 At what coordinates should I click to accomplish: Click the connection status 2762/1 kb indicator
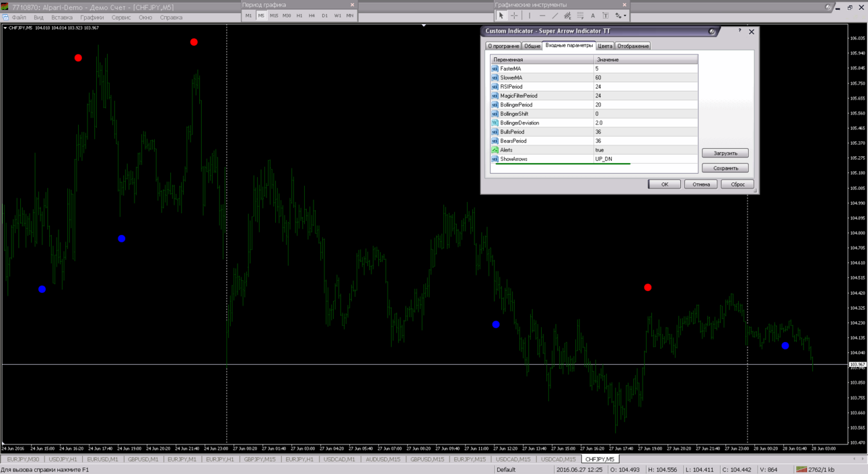(816, 469)
